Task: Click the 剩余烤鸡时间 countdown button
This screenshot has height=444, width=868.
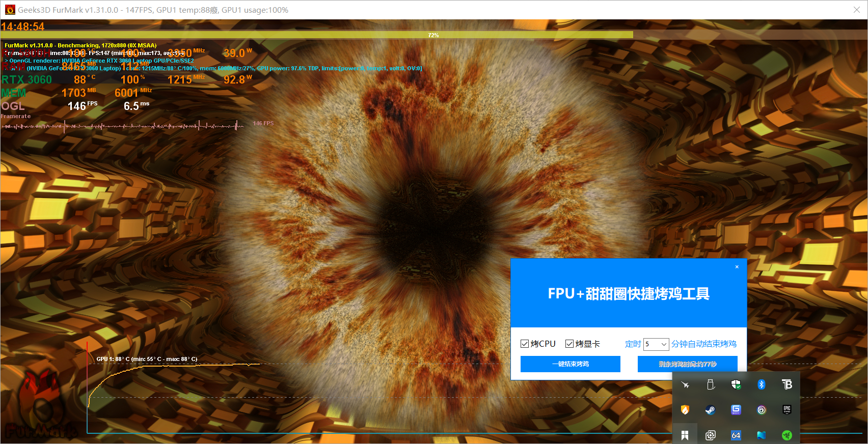Action: tap(688, 364)
